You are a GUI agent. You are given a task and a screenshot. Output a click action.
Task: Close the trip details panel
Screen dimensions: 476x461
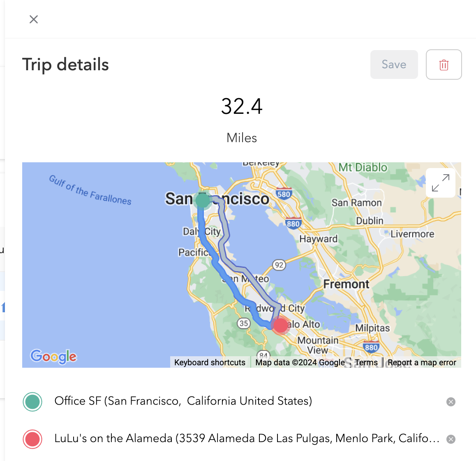pos(34,19)
